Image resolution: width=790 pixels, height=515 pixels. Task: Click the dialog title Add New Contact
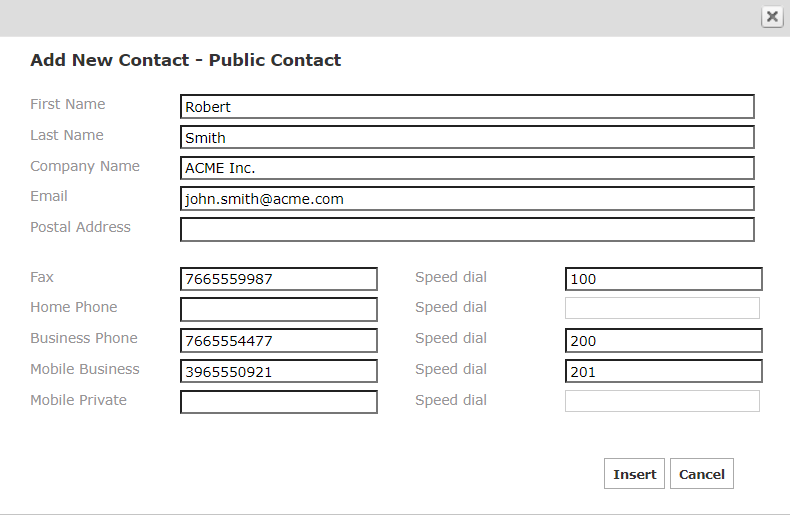185,60
